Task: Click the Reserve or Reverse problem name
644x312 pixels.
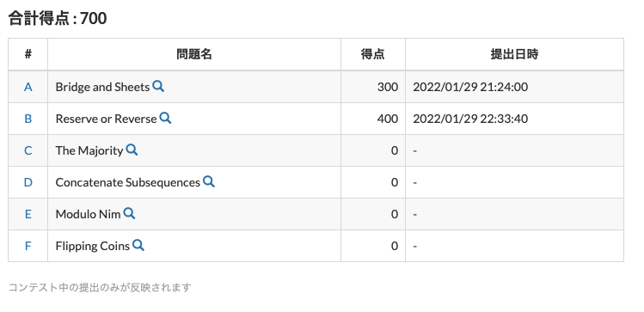Action: 106,119
